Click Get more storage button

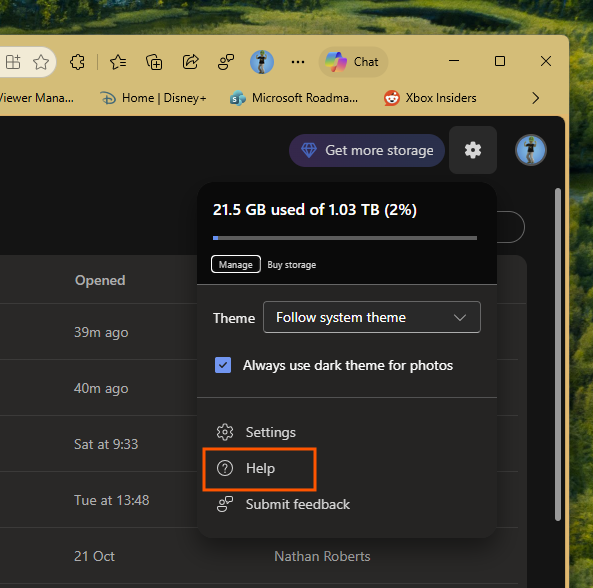[367, 150]
